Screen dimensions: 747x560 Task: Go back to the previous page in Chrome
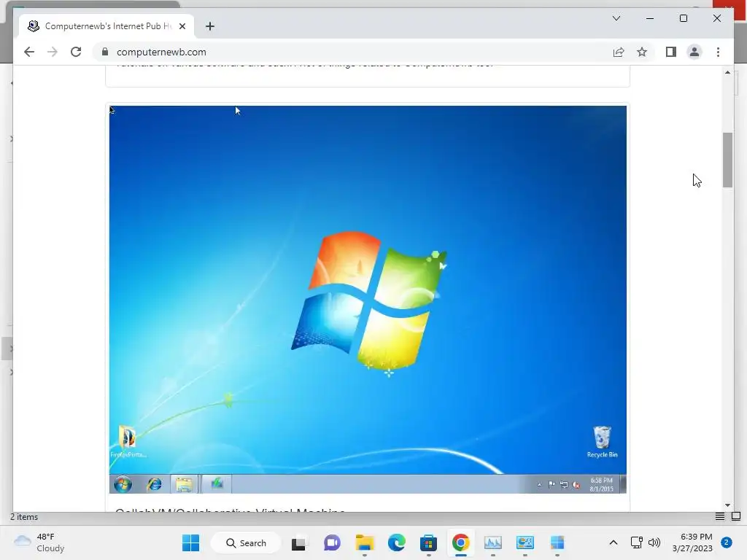tap(29, 52)
